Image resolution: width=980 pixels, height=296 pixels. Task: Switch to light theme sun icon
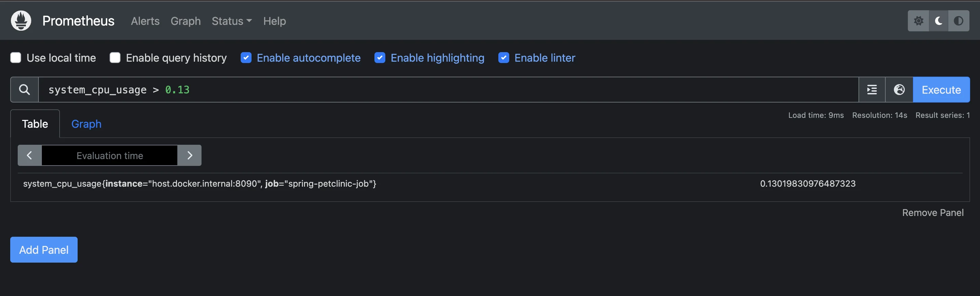click(918, 20)
